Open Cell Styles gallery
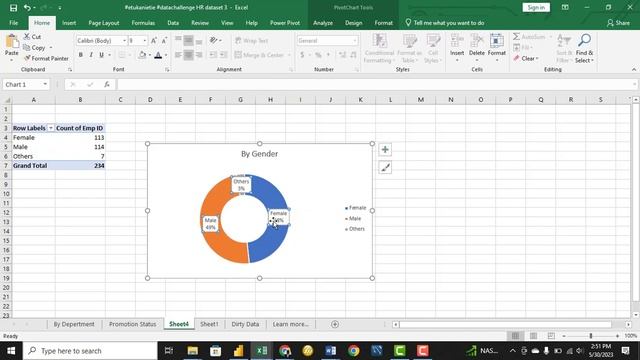Image resolution: width=640 pixels, height=360 pixels. coord(433,48)
